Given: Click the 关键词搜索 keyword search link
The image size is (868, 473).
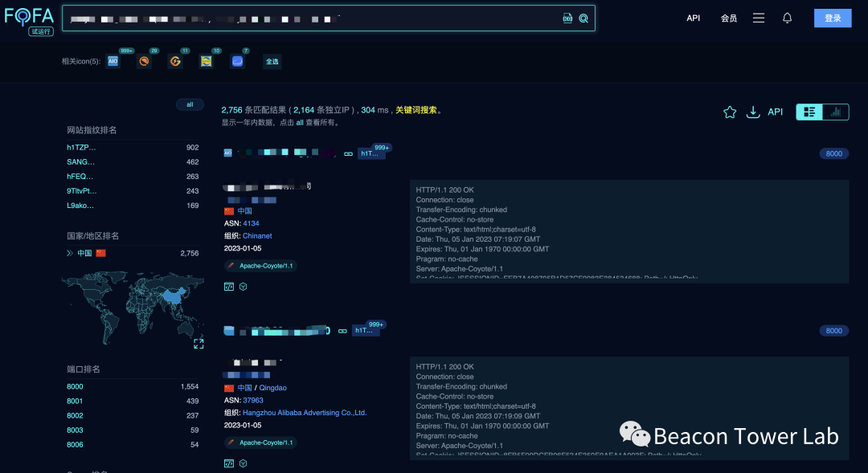Looking at the screenshot, I should pyautogui.click(x=416, y=110).
